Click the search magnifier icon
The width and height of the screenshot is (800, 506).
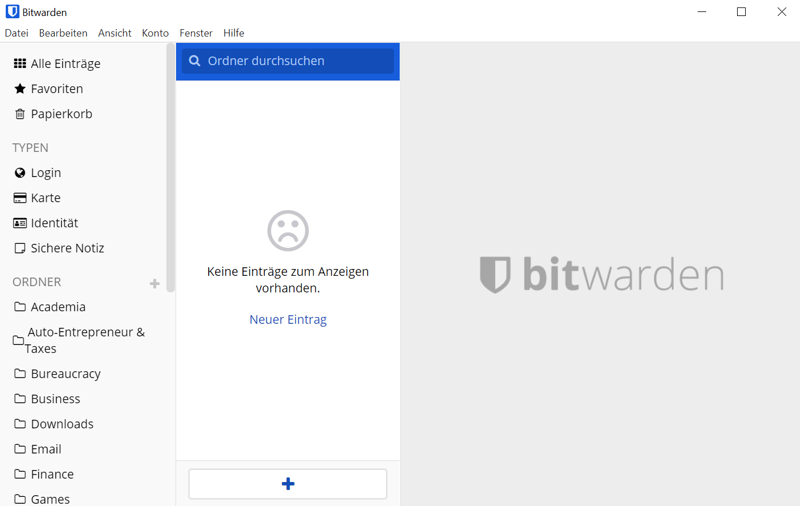(x=194, y=61)
